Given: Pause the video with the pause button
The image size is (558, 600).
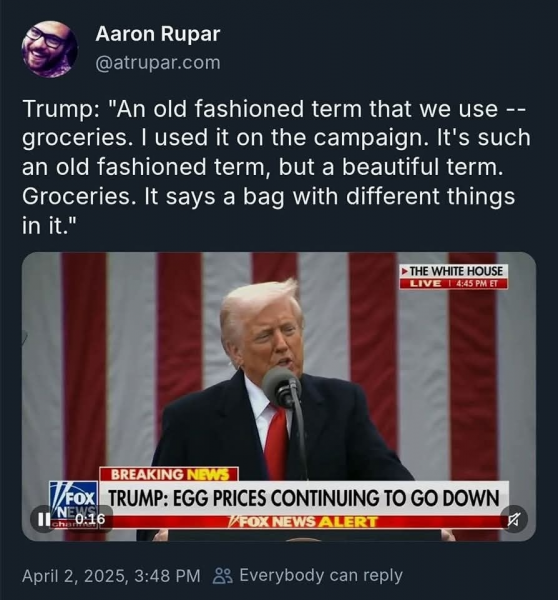Looking at the screenshot, I should click(43, 519).
